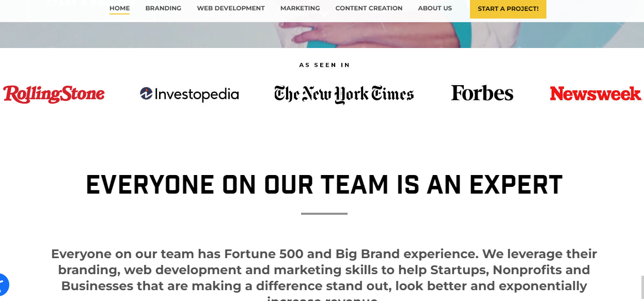The height and width of the screenshot is (301, 644).
Task: Go to the Home nav item
Action: (x=119, y=8)
